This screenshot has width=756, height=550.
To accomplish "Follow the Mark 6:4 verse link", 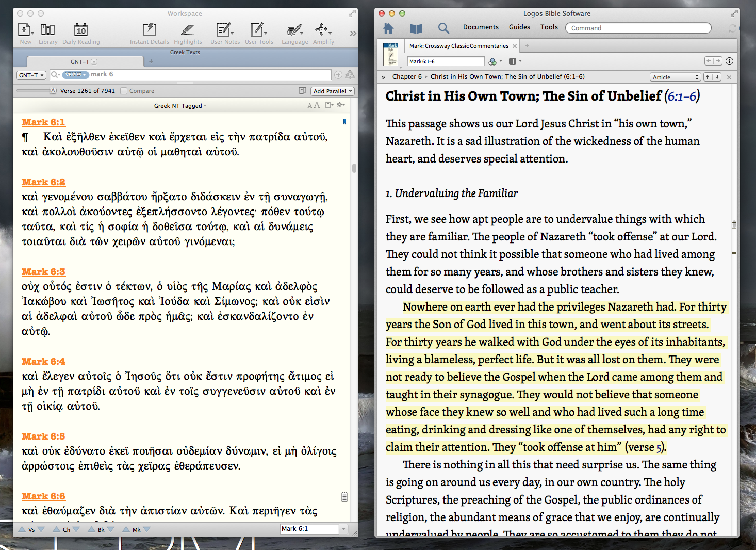I will (x=43, y=362).
